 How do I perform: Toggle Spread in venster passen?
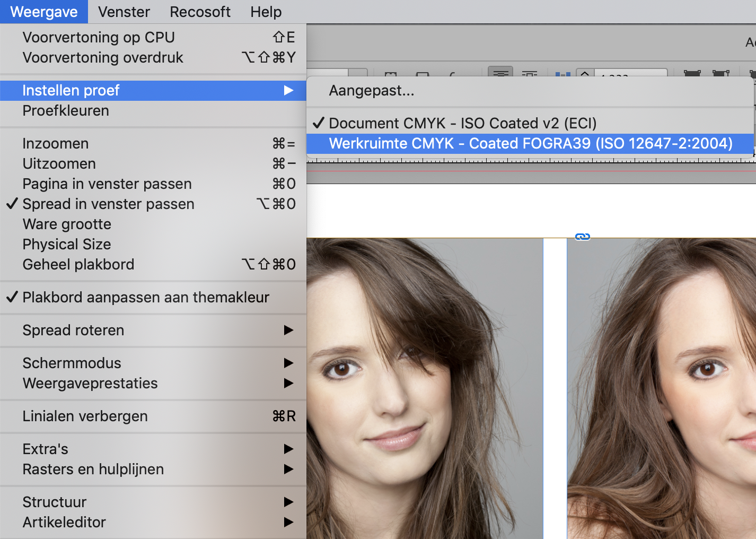click(x=153, y=204)
